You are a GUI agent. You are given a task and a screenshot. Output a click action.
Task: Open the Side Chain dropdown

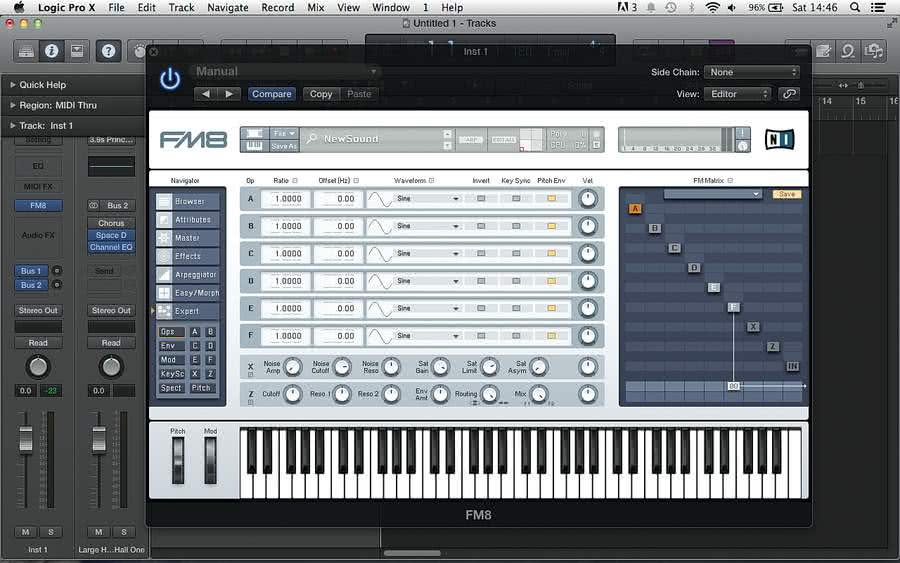pyautogui.click(x=752, y=72)
